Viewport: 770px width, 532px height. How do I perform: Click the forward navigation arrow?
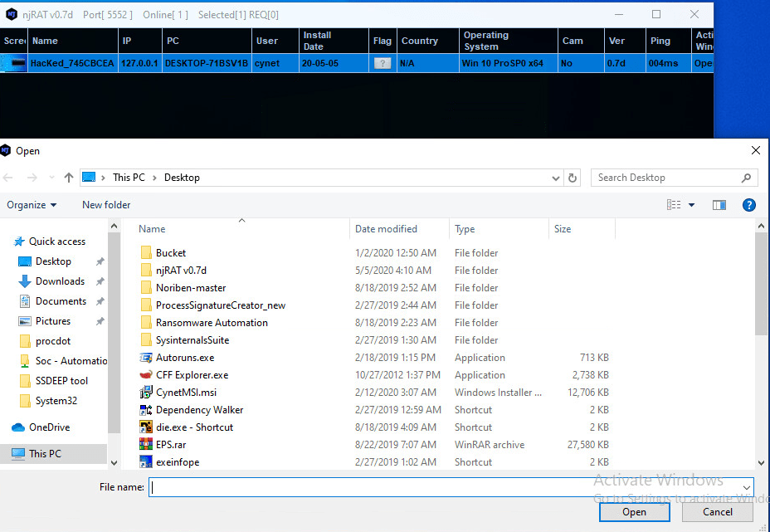(32, 178)
